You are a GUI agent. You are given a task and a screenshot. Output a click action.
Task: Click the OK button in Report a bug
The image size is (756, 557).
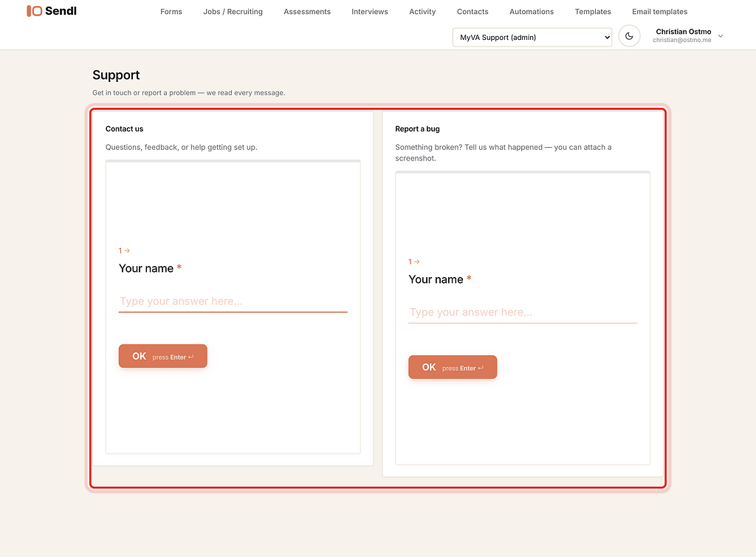453,367
